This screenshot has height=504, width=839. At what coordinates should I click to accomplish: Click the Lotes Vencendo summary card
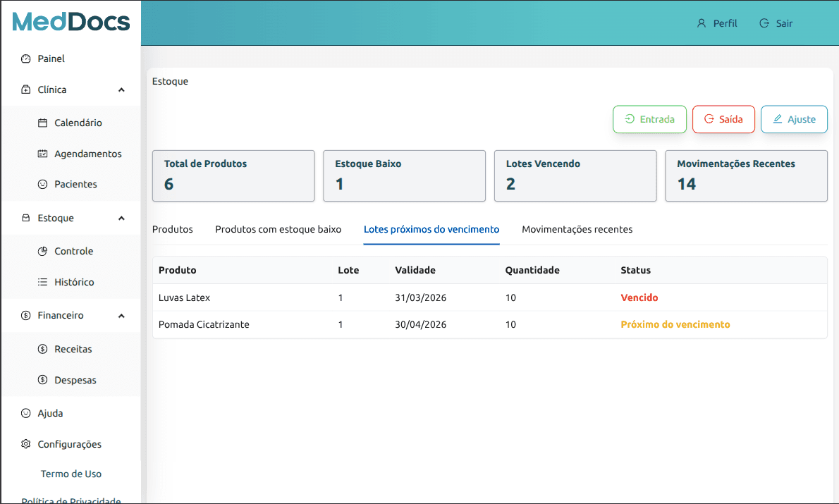(575, 176)
